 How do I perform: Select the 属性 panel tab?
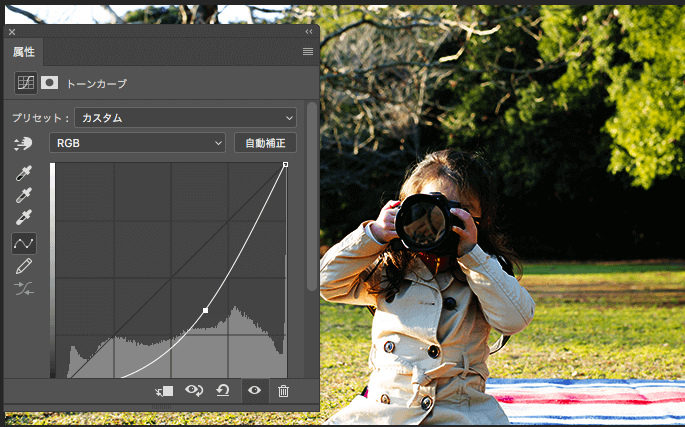[x=24, y=51]
